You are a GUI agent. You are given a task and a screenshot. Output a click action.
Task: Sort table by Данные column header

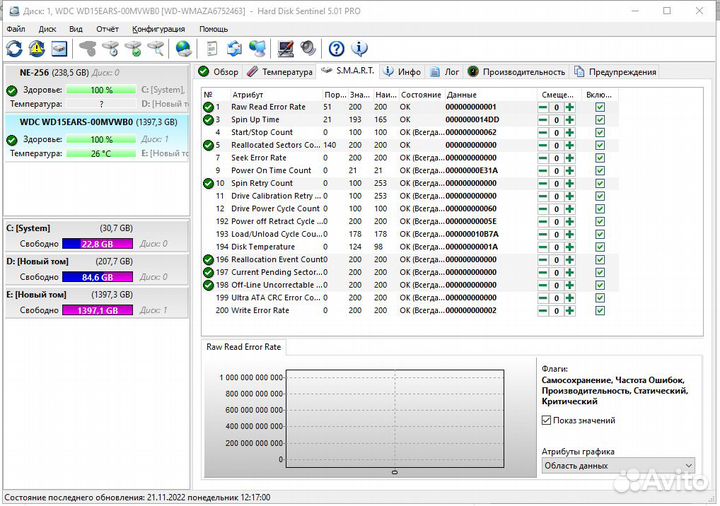coord(490,95)
